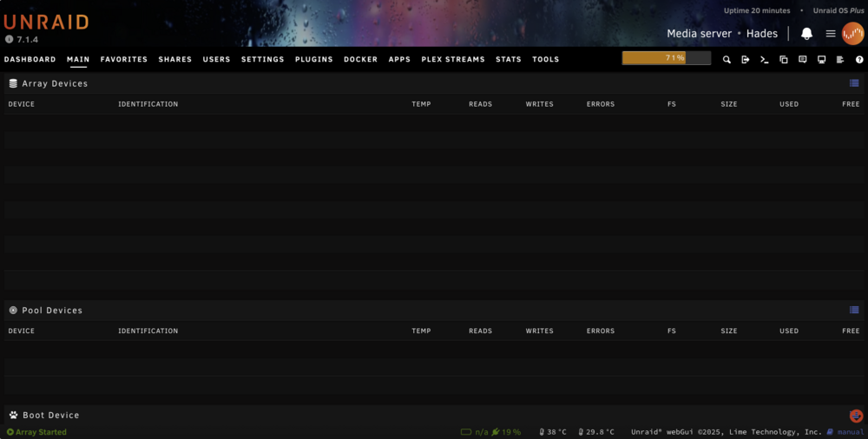This screenshot has height=439, width=868.
Task: Click the version info icon beside 7.1.4
Action: [x=9, y=39]
